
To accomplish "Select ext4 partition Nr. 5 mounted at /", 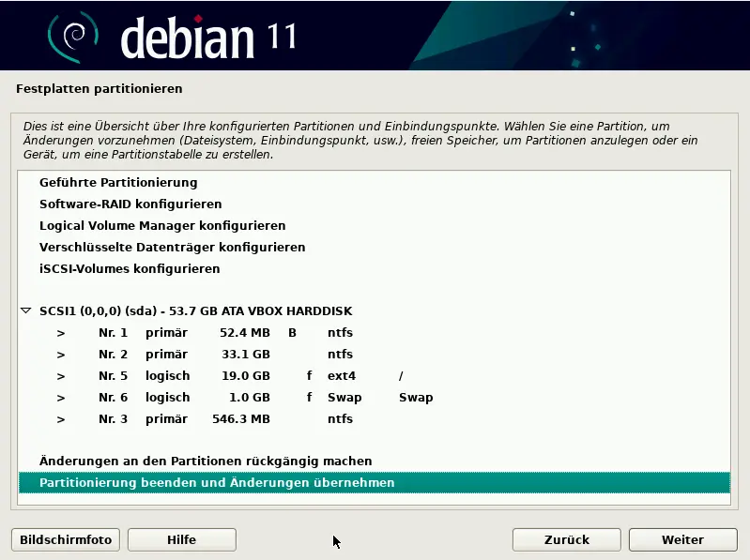I will point(235,376).
